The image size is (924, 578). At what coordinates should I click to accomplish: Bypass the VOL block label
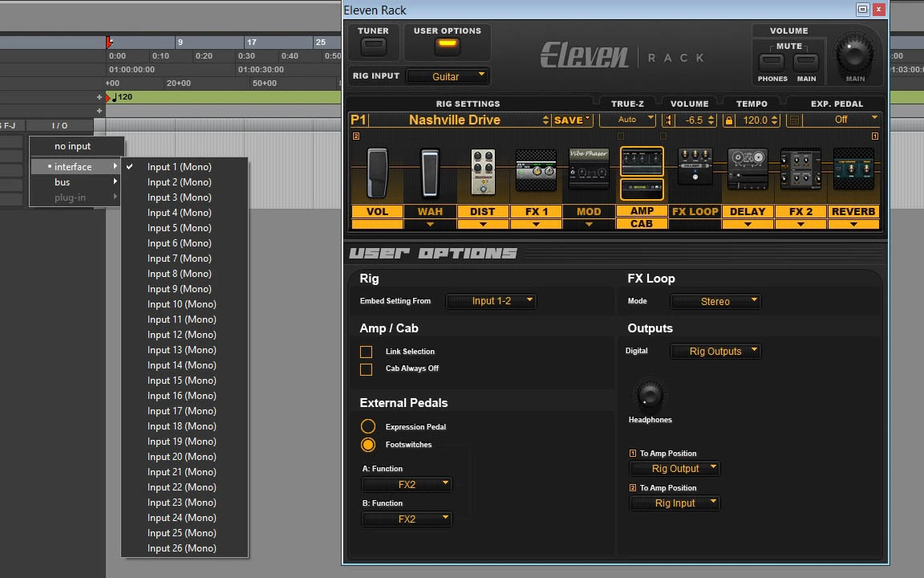(377, 212)
